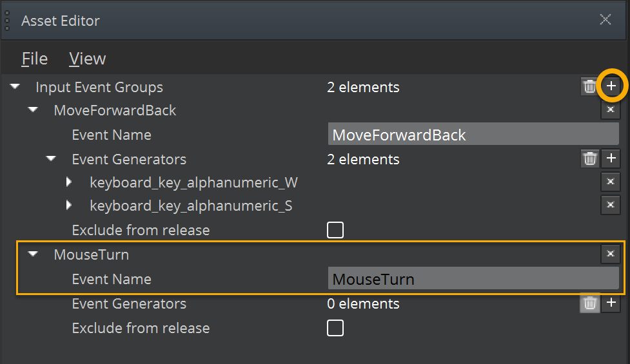Add a new Input Event Group
This screenshot has width=630, height=364.
[x=611, y=86]
